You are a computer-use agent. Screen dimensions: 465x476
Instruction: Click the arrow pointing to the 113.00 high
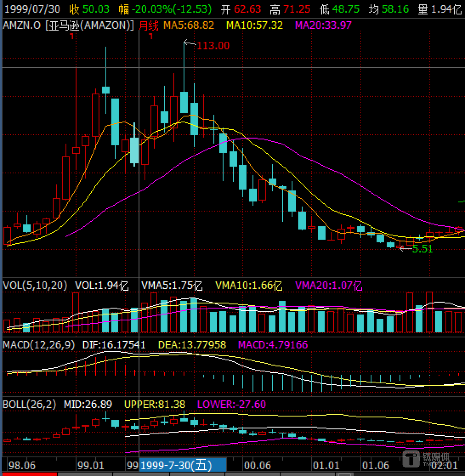189,43
